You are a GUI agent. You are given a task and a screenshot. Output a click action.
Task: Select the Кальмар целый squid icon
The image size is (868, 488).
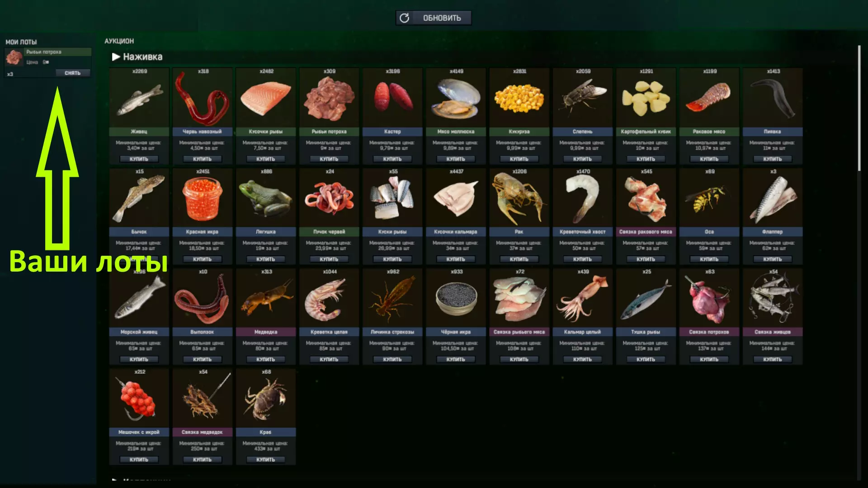click(x=582, y=298)
